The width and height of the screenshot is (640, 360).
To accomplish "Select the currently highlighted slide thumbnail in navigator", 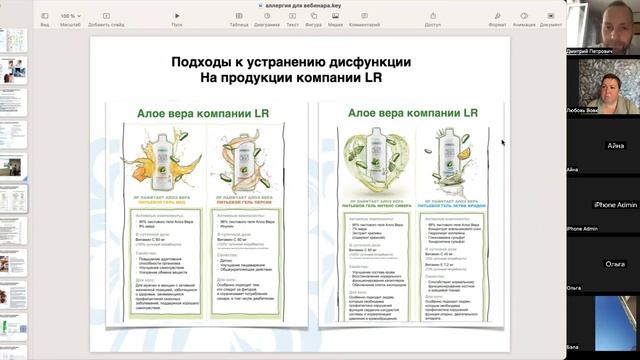I will pos(13,198).
